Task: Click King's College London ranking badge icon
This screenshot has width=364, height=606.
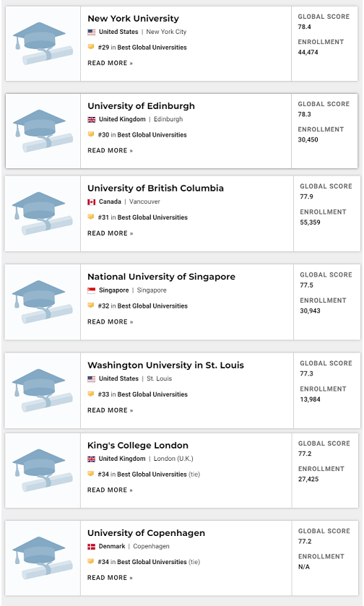Action: [x=91, y=473]
